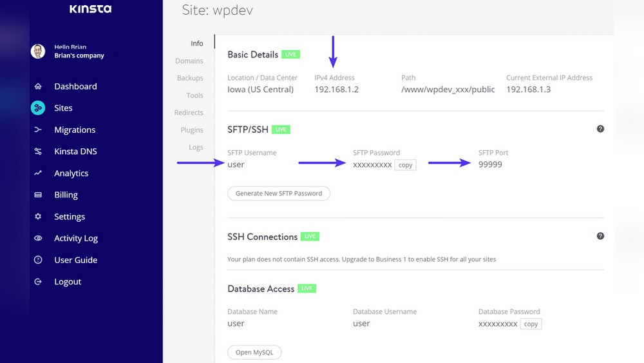Open help for SFTP/SSH section

tap(600, 129)
